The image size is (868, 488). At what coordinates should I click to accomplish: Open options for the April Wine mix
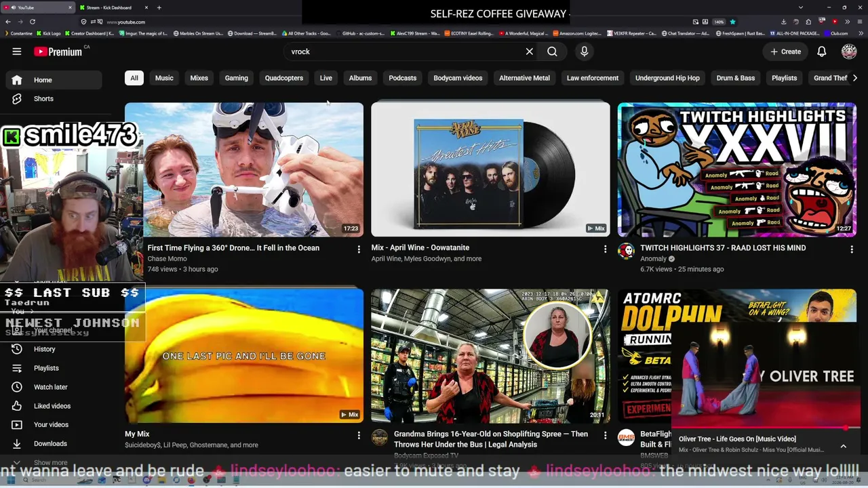[x=605, y=249]
